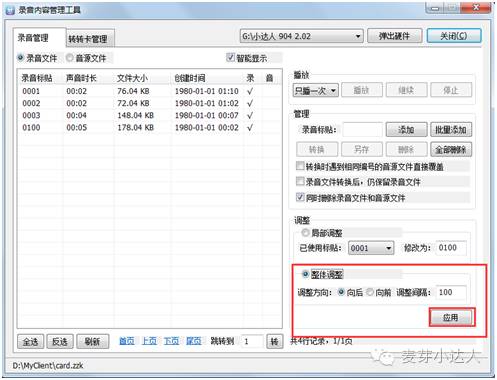Select the 录音文件 radio button
Viewport: 497px width, 380px height.
[21, 58]
